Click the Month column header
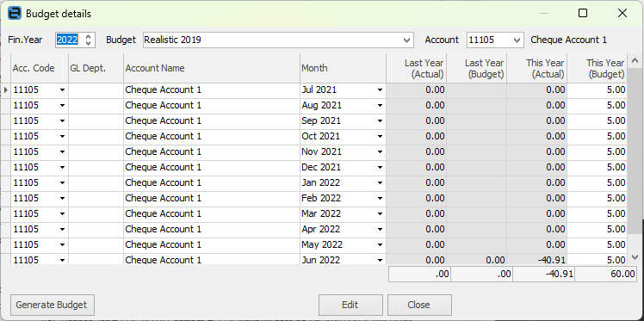The image size is (644, 321). [x=343, y=68]
